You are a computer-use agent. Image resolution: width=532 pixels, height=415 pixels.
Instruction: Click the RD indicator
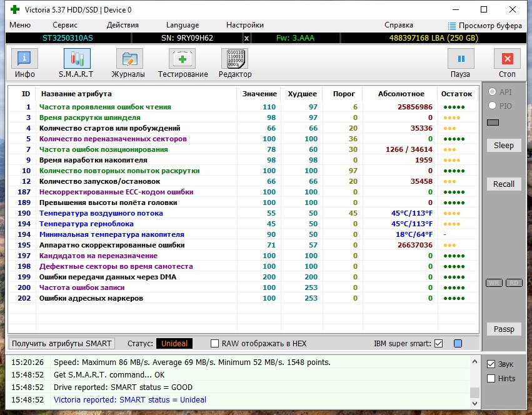click(x=514, y=282)
